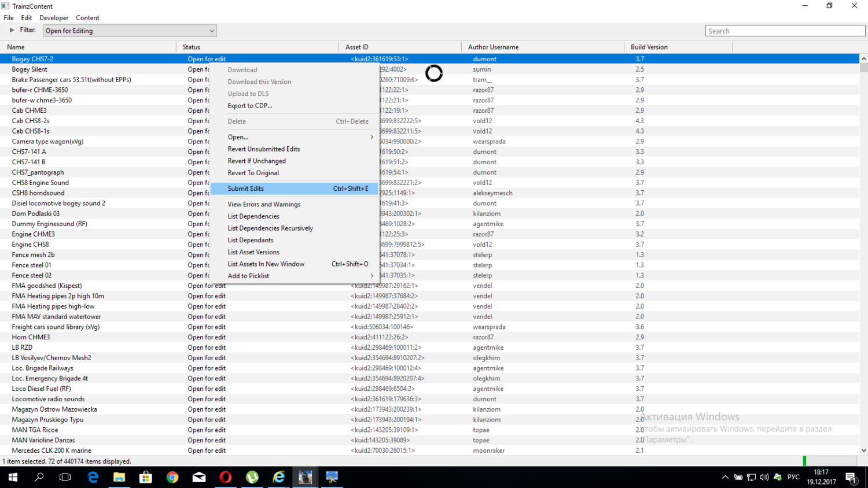
Task: Click View Errors and Warnings
Action: click(x=264, y=204)
